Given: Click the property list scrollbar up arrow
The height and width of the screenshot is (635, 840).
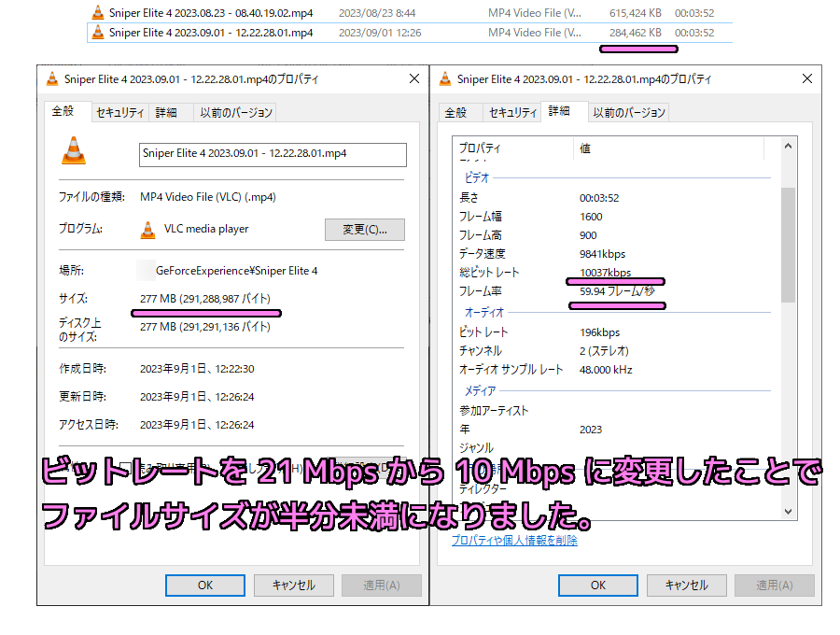Looking at the screenshot, I should [788, 146].
